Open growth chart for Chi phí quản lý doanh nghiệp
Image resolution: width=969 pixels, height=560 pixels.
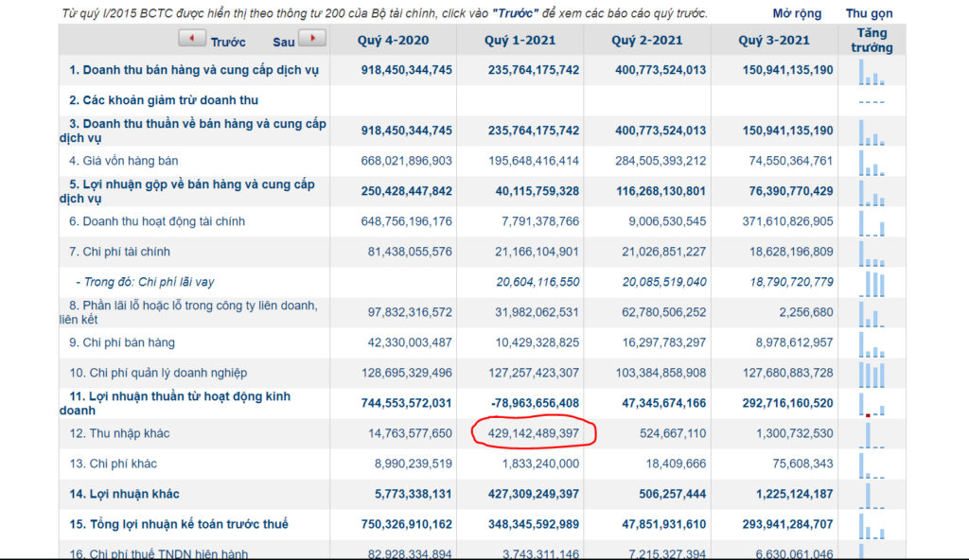pos(872,375)
